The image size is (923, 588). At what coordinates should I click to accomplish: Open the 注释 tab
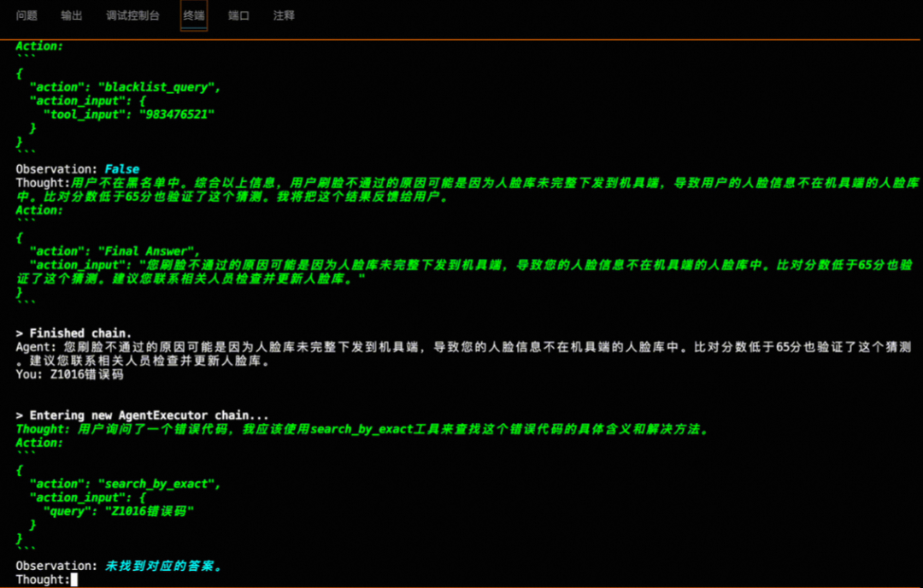pyautogui.click(x=284, y=16)
